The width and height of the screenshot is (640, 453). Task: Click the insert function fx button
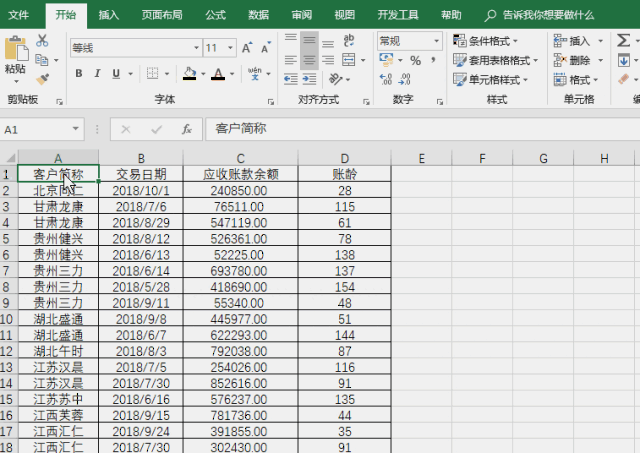[x=187, y=129]
